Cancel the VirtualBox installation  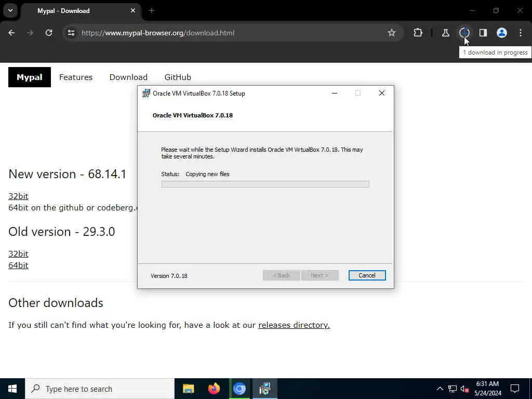click(x=367, y=275)
